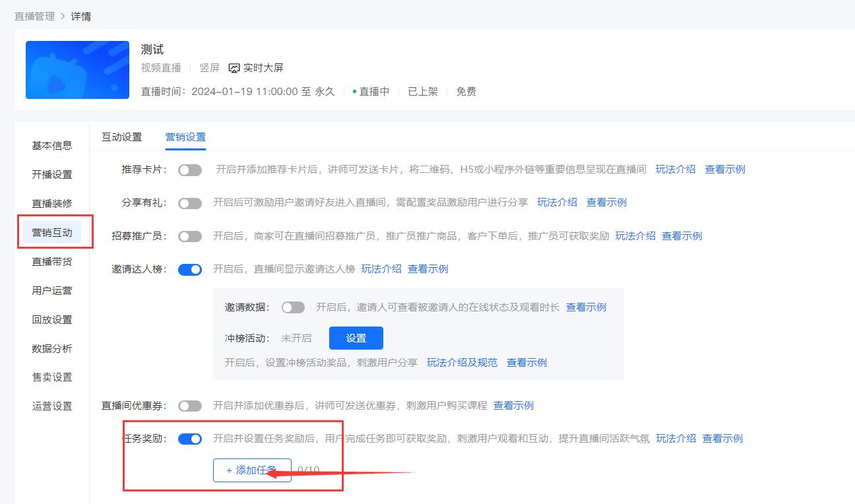Switch to the 互动设置 tab
This screenshot has width=855, height=504.
[121, 137]
